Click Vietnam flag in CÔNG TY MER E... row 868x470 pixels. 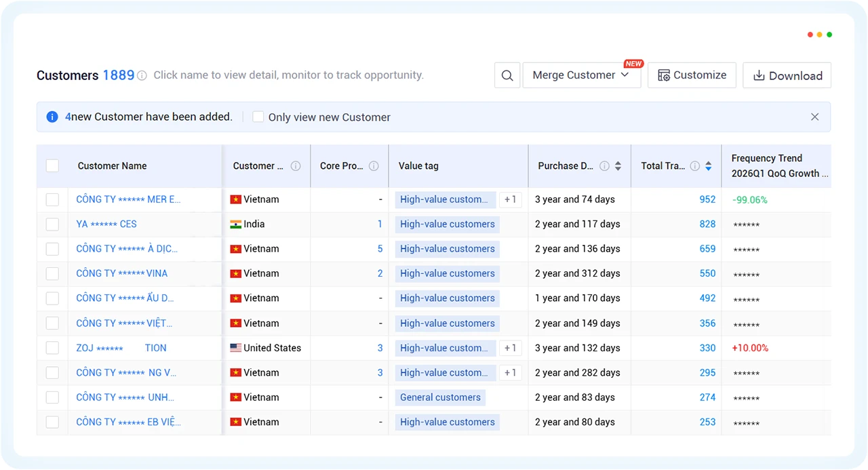point(236,199)
